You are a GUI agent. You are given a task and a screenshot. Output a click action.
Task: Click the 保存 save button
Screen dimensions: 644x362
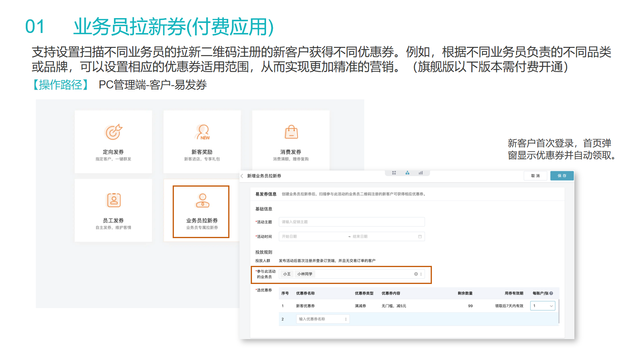[562, 176]
